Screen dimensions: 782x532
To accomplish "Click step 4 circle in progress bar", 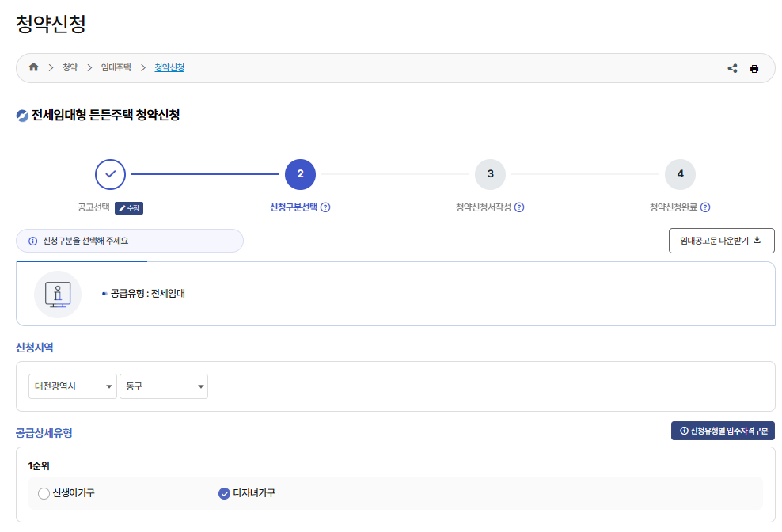I will coord(680,174).
